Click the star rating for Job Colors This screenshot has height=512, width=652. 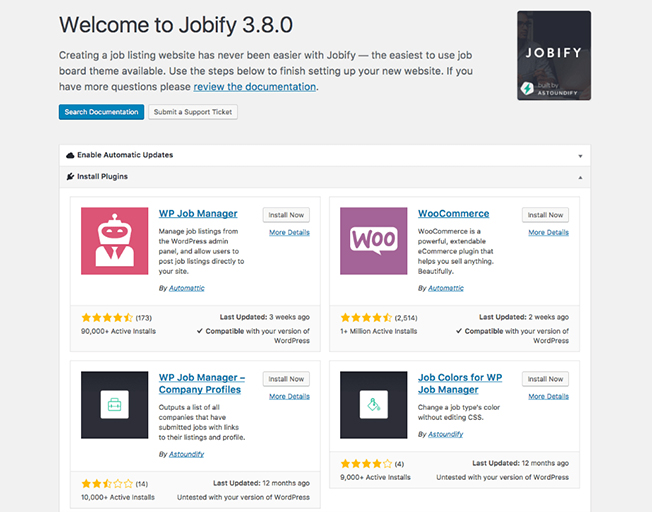(x=366, y=464)
